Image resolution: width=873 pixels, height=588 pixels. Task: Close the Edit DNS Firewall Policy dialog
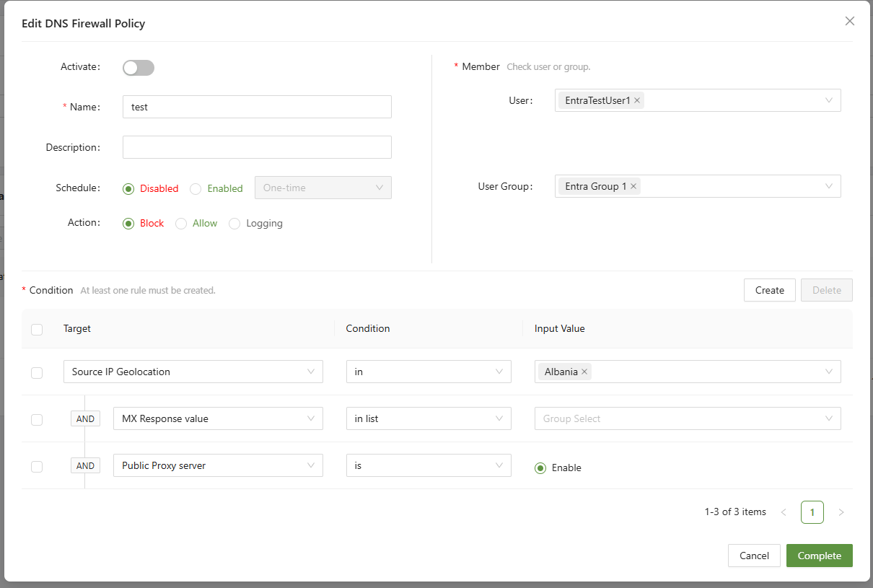[x=849, y=21]
